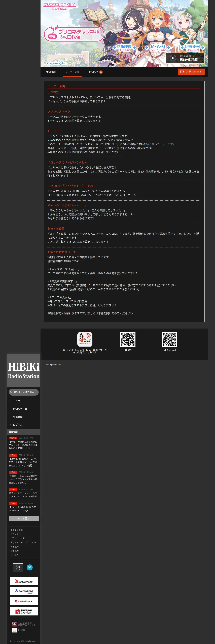The image size is (215, 644).
Task: Open お問い合わせ footer link
Action: point(17,534)
